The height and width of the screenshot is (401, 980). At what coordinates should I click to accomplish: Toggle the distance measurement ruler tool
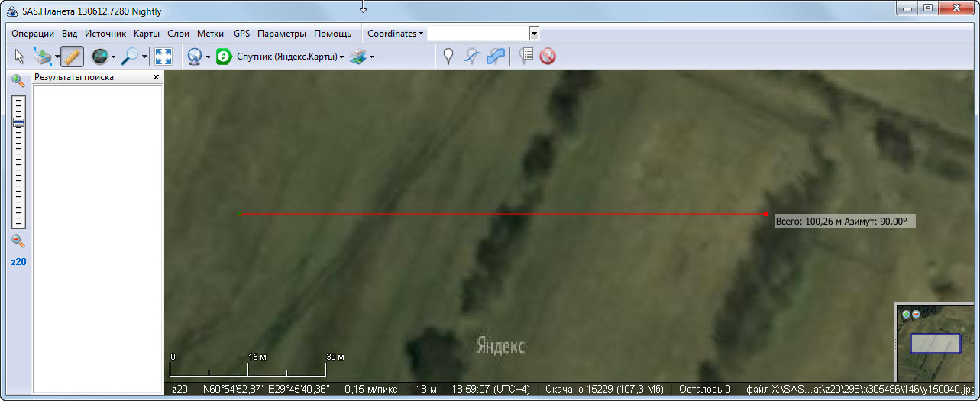(x=72, y=57)
